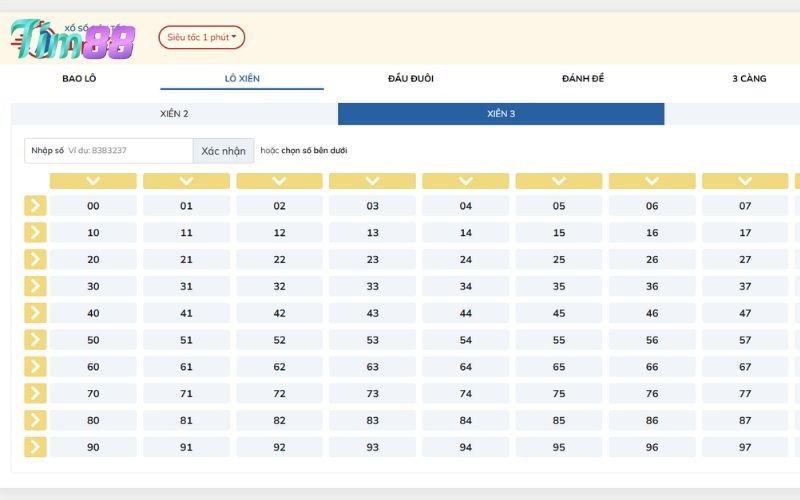Toggle number 23 in the grid
Viewport: 800px width, 500px height.
tap(372, 260)
